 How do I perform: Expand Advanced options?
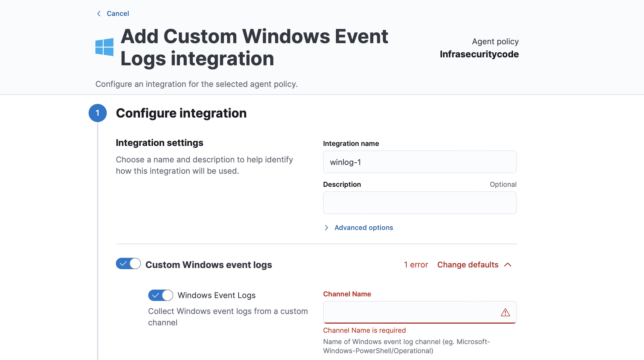tap(363, 228)
